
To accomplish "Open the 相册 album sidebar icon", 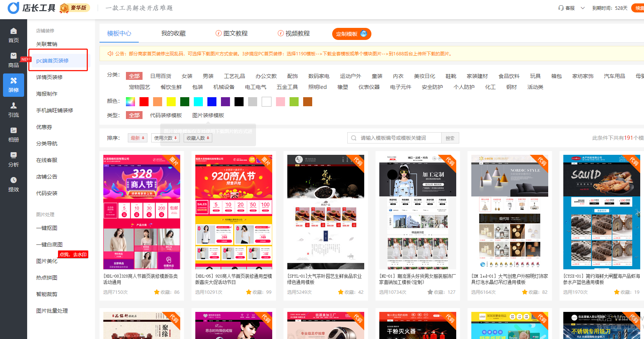I will [x=14, y=134].
